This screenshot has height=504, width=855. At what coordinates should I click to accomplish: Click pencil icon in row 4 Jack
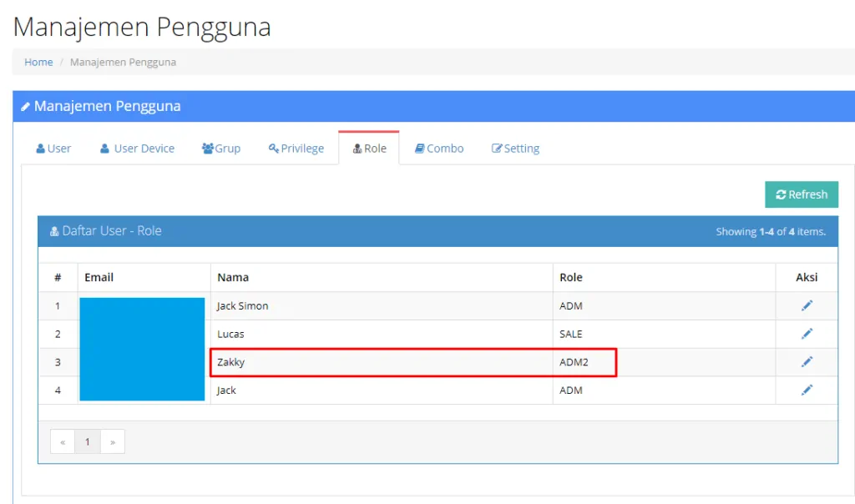[807, 391]
